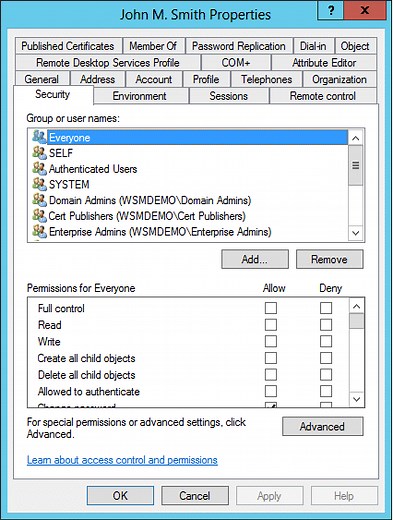This screenshot has width=393, height=520.
Task: Click the group names list scrollbar thumb
Action: (356, 165)
